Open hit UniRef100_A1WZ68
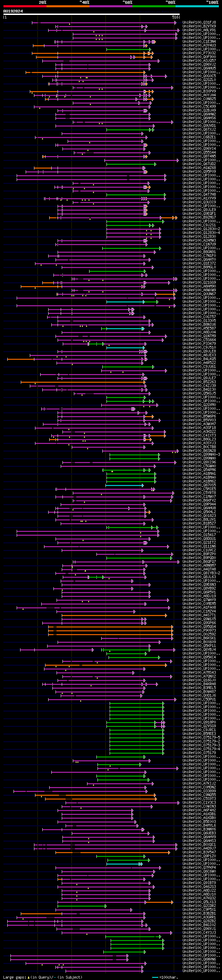This screenshot has height=980, width=222. click(x=199, y=168)
